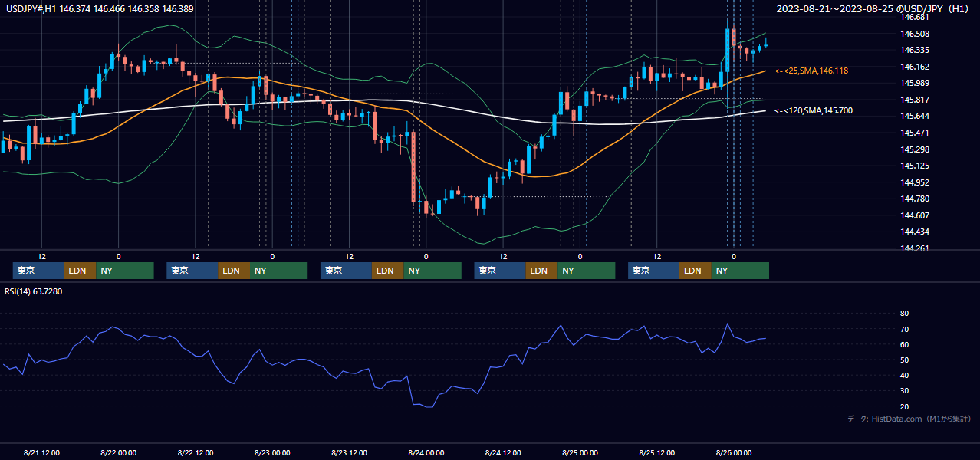Select the 8/24 12:00 time label
The width and height of the screenshot is (980, 460).
point(503,452)
